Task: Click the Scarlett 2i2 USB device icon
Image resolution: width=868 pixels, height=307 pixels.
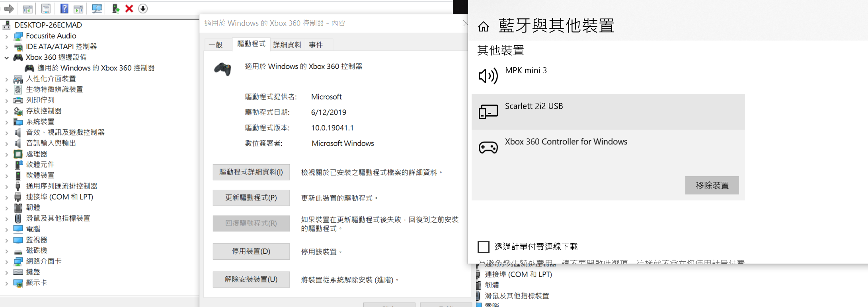Action: click(488, 112)
